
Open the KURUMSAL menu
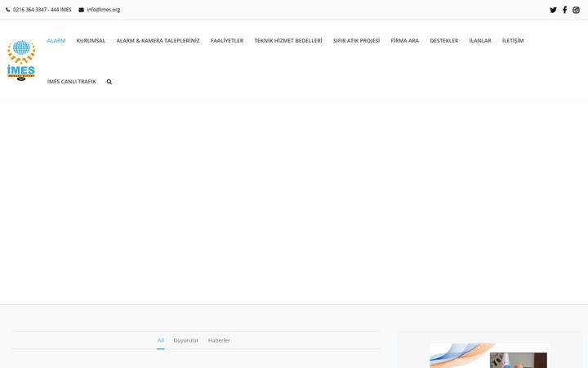point(91,41)
